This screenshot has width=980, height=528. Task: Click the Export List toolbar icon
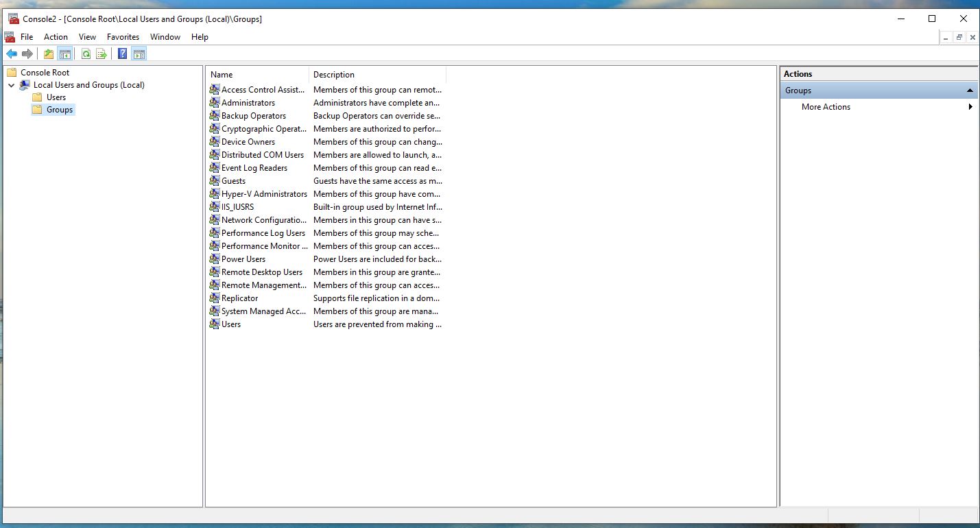click(x=101, y=54)
